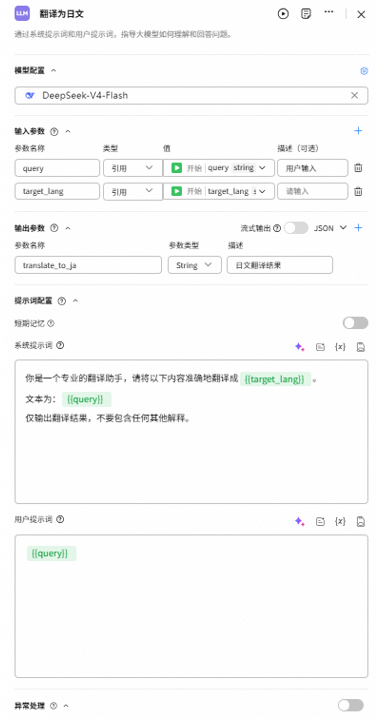387x718 pixels.
Task: Show help for 短期记忆
Action: 51,323
